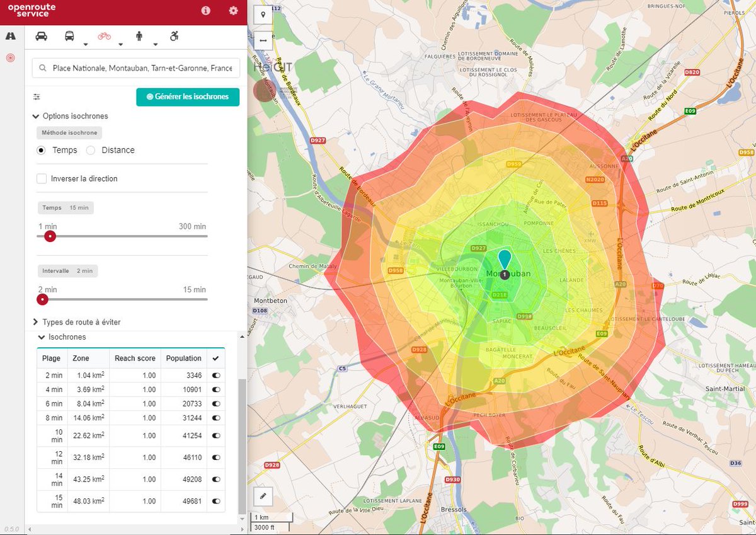The image size is (756, 535).
Task: Toggle visibility of 6 min isochrone
Action: (216, 403)
